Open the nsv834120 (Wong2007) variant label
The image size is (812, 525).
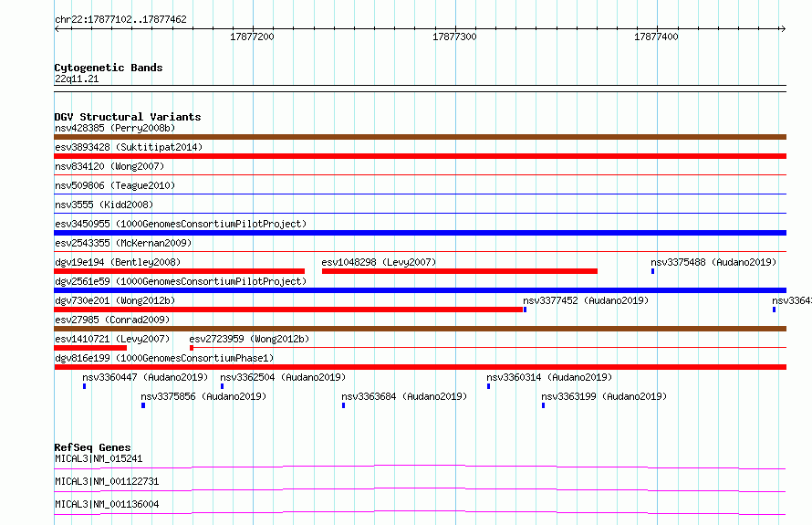tap(109, 166)
